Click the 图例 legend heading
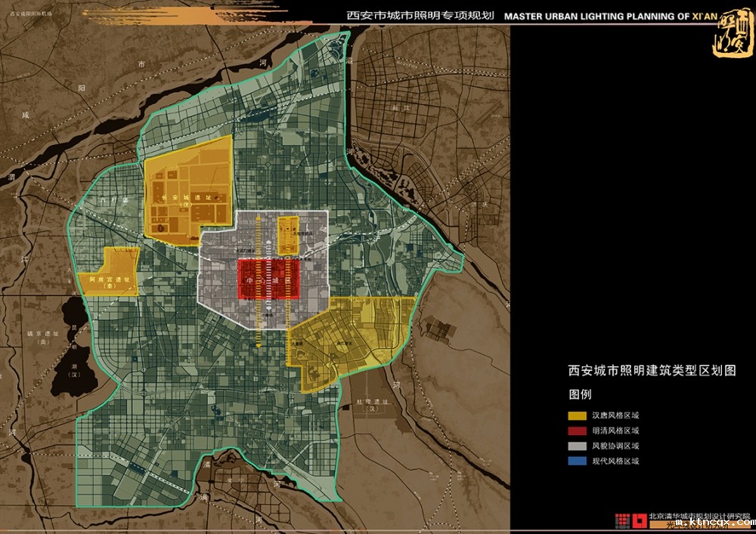 [580, 394]
